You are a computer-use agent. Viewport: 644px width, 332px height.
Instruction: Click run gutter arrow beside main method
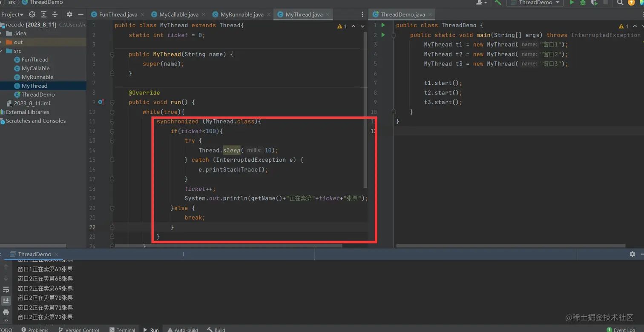pos(383,35)
